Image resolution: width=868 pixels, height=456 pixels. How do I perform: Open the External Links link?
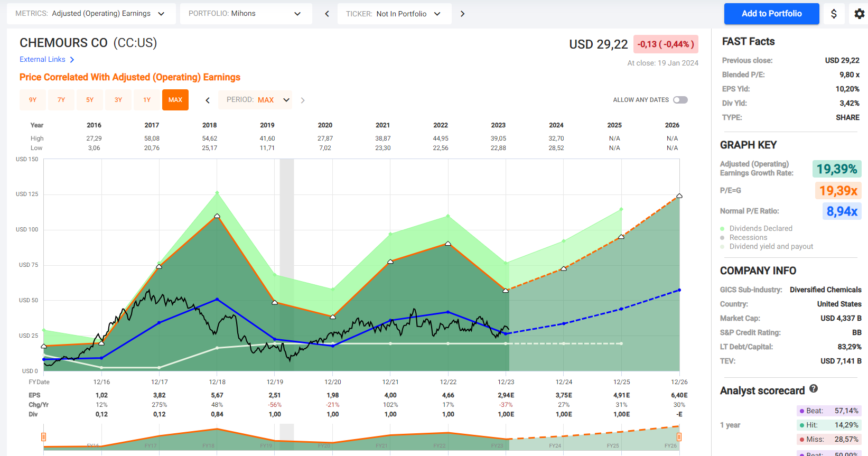pyautogui.click(x=42, y=60)
